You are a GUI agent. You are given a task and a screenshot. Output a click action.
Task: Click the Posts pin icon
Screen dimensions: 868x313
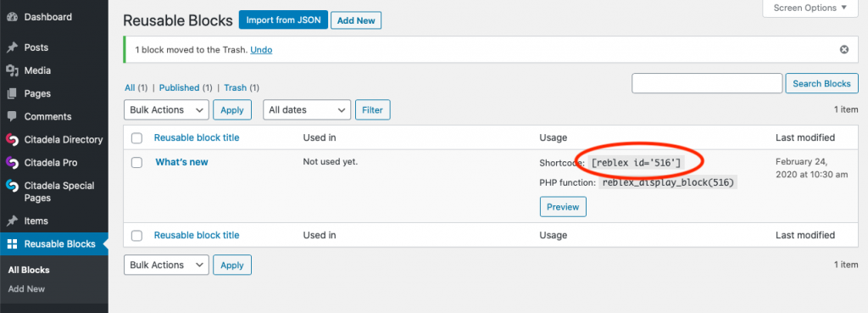12,48
